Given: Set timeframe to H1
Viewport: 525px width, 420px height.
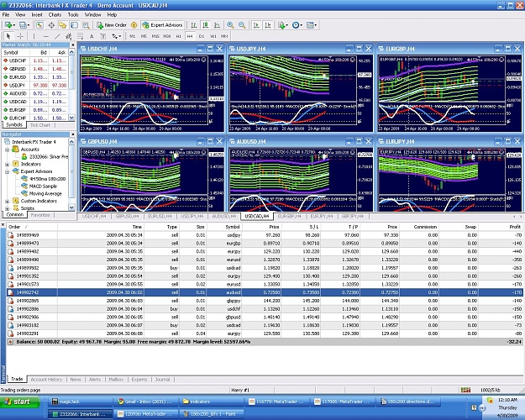Looking at the screenshot, I should click(x=178, y=36).
